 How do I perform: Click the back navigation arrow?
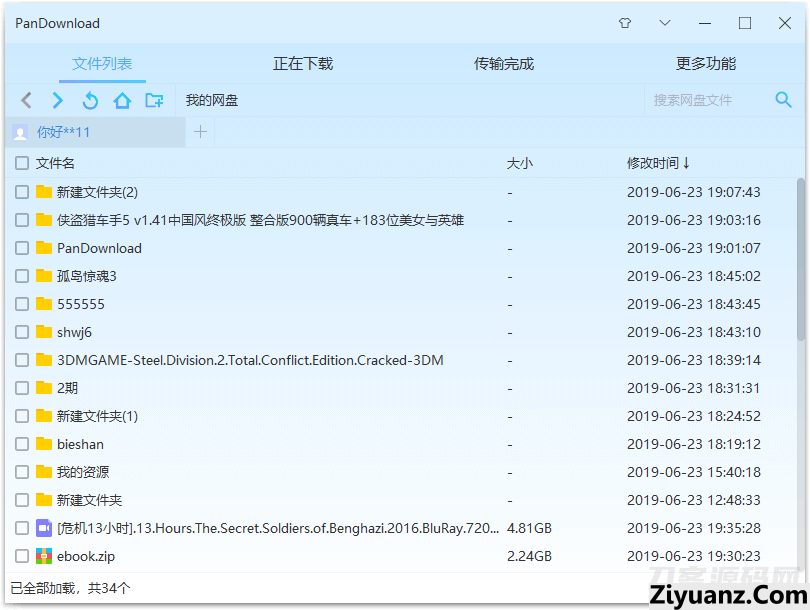[x=27, y=100]
